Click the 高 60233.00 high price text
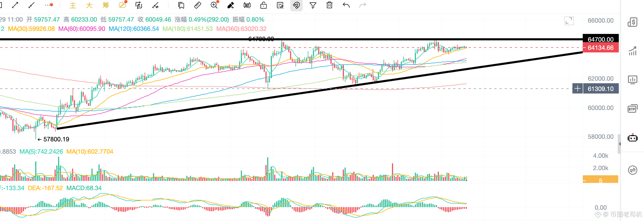Screen dimensions: 644x221 point(80,19)
